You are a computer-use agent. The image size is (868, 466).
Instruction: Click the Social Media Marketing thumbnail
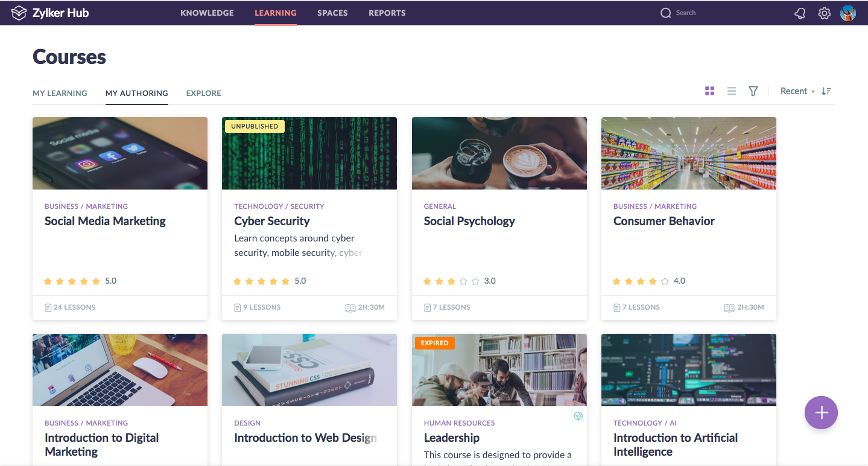tap(120, 153)
